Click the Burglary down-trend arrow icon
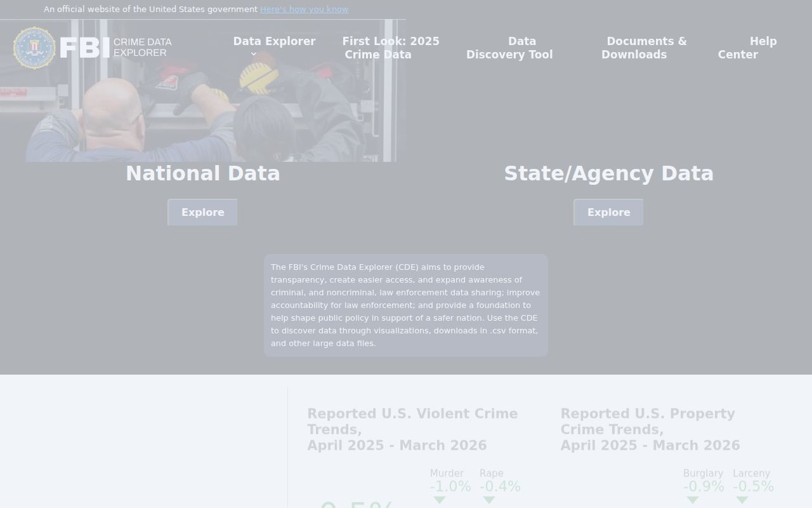 (692, 500)
